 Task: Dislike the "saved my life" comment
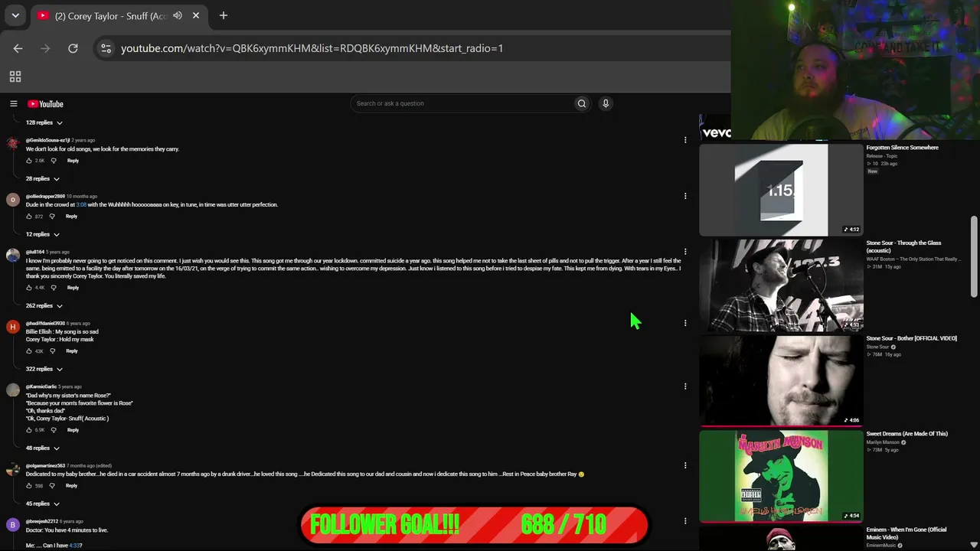[x=54, y=288]
